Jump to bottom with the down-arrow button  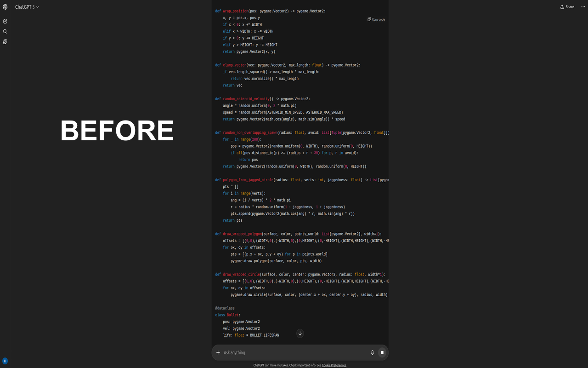click(300, 333)
